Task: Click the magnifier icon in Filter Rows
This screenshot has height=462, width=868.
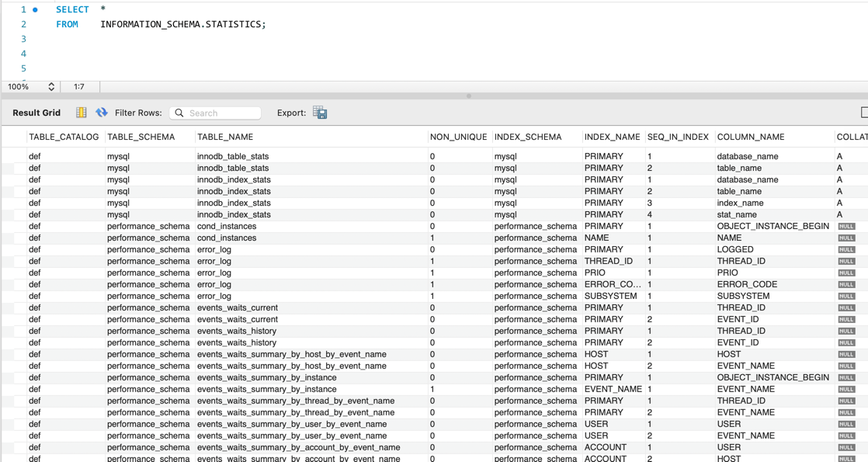Action: [179, 113]
